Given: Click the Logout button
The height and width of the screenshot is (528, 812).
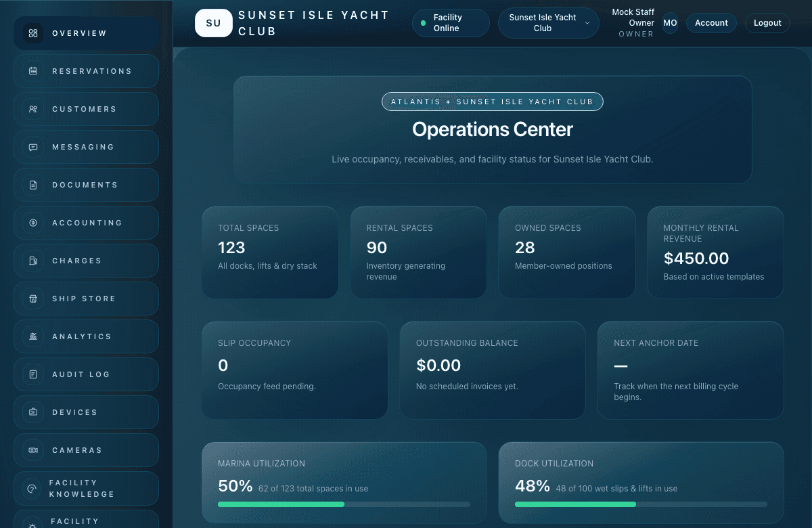Looking at the screenshot, I should (767, 23).
